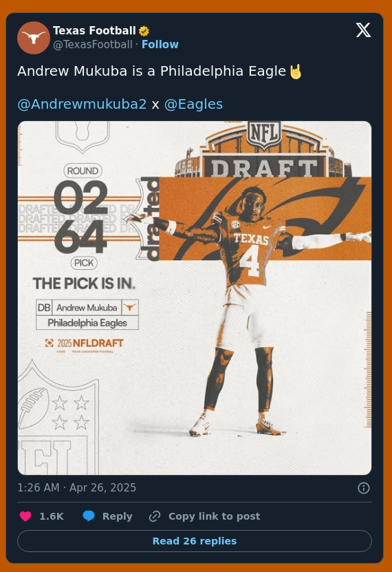Click the chain link copy icon
The height and width of the screenshot is (572, 392).
click(x=155, y=516)
